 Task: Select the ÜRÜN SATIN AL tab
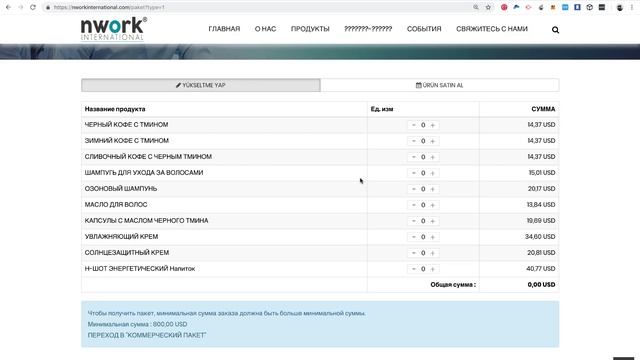[x=440, y=85]
